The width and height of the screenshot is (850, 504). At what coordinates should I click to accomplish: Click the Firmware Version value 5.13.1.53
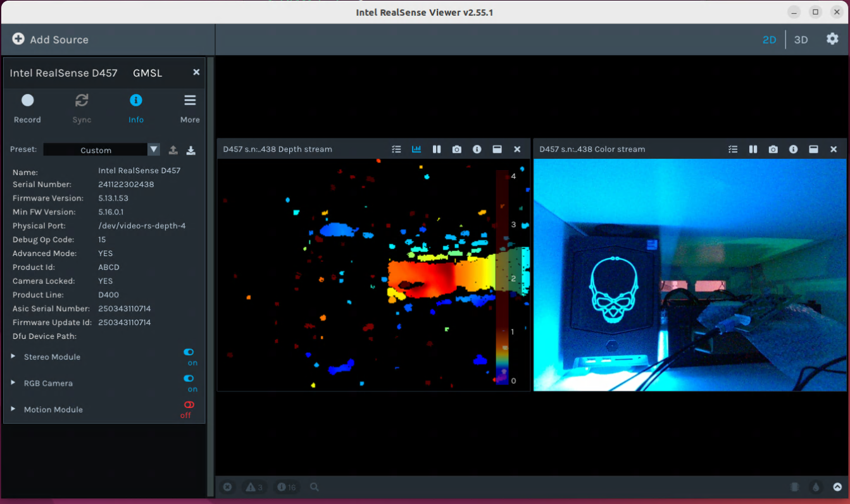(113, 199)
